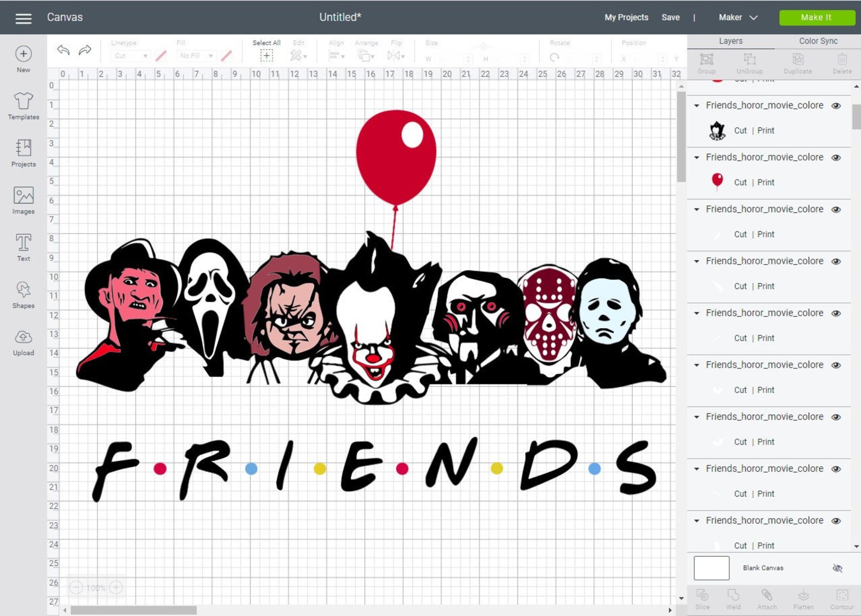This screenshot has width=861, height=616.
Task: Open the Maker machine dropdown
Action: pyautogui.click(x=738, y=17)
